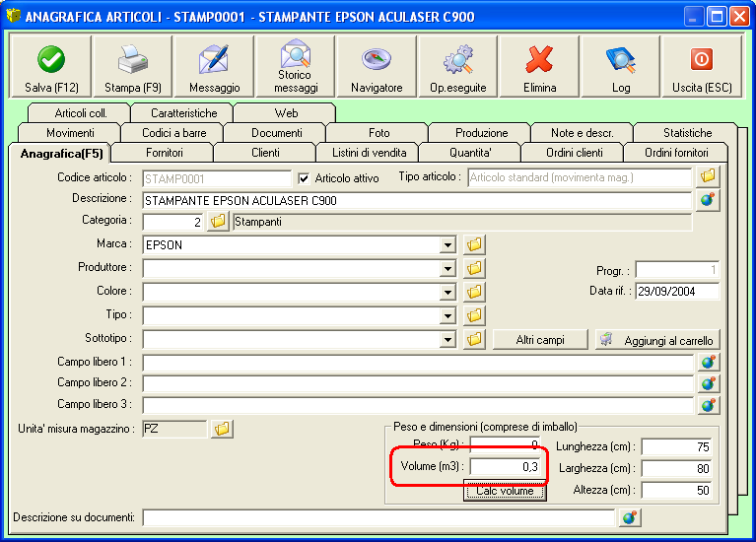
Task: Open the Caratteristiche tab
Action: 183,113
